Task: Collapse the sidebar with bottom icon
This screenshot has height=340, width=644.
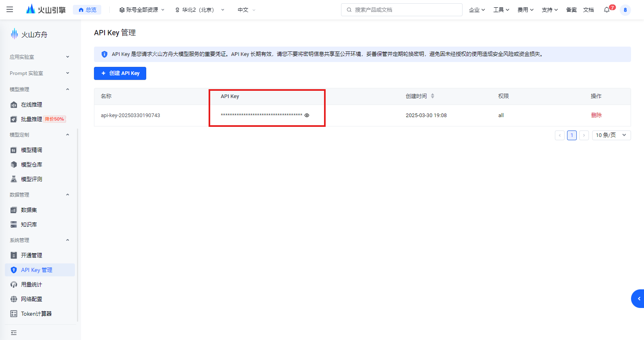Action: tap(14, 333)
